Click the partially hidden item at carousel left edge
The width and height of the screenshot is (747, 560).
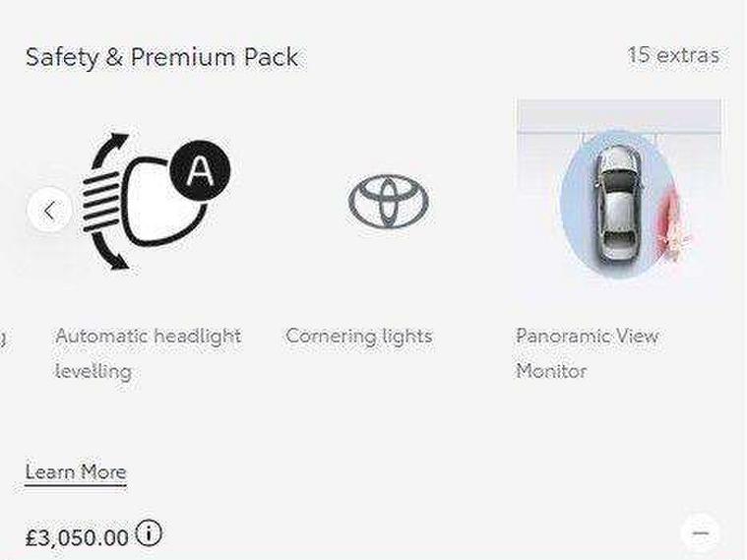coord(2,338)
